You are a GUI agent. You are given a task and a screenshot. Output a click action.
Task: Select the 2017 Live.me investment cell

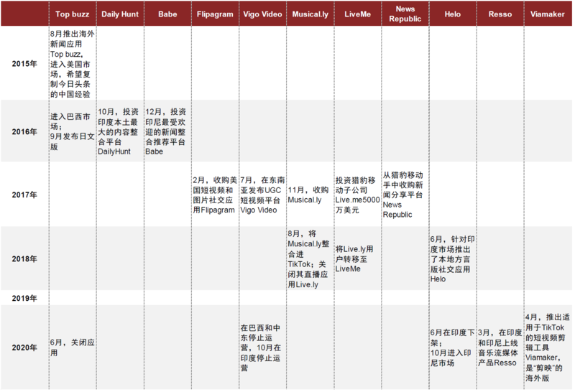point(357,195)
